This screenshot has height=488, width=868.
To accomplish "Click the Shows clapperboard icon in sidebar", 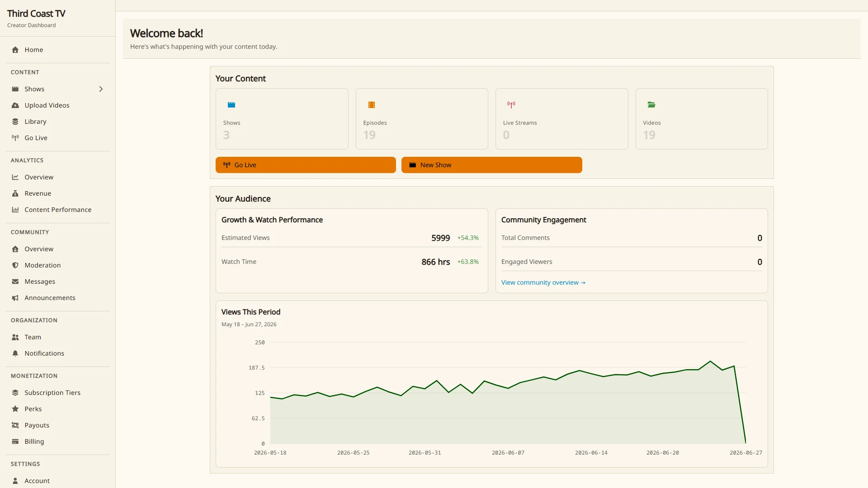I will 15,89.
